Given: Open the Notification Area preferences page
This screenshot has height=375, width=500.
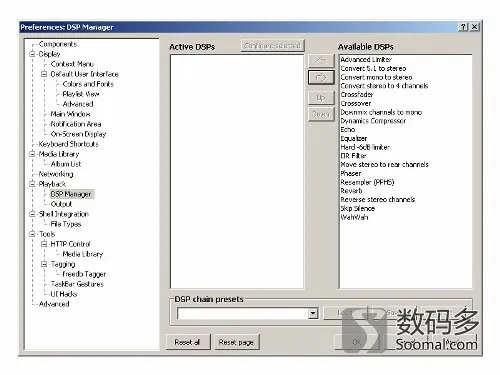Looking at the screenshot, I should pyautogui.click(x=76, y=124).
